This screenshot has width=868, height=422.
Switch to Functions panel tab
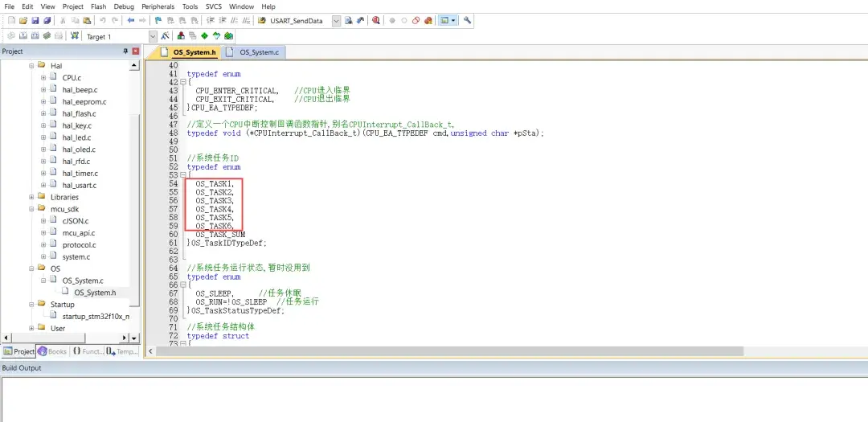[88, 352]
